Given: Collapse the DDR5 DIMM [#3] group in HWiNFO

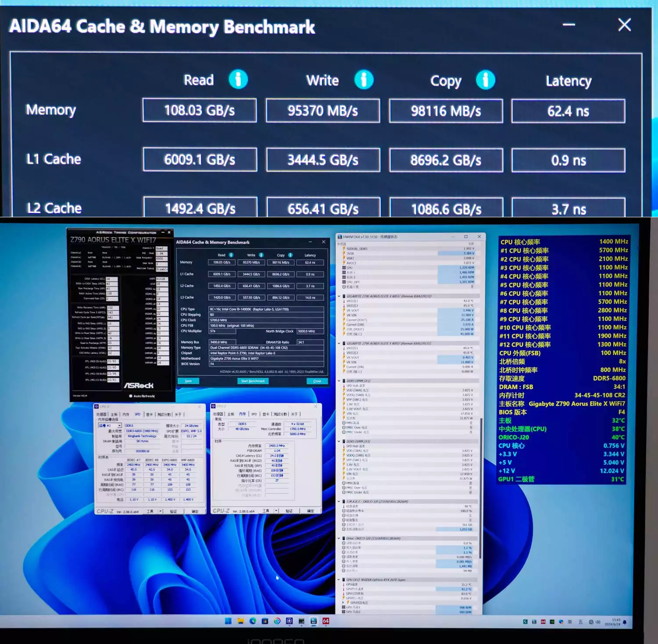Looking at the screenshot, I should [x=339, y=441].
